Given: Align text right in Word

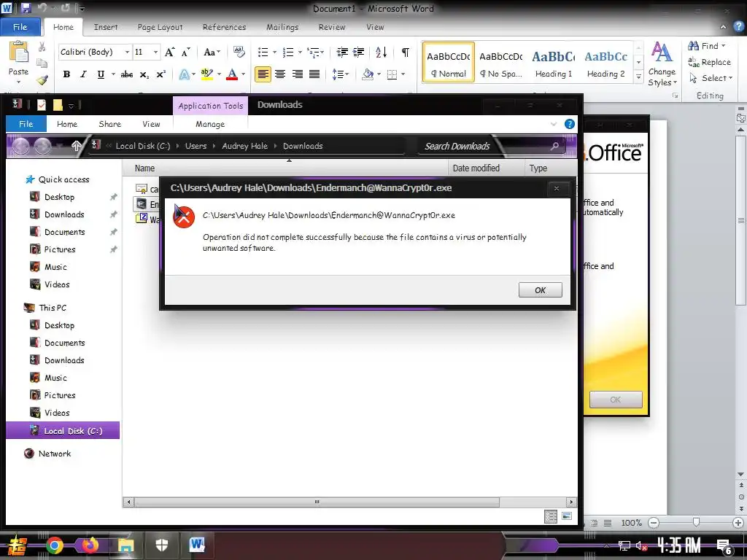Looking at the screenshot, I should point(298,74).
